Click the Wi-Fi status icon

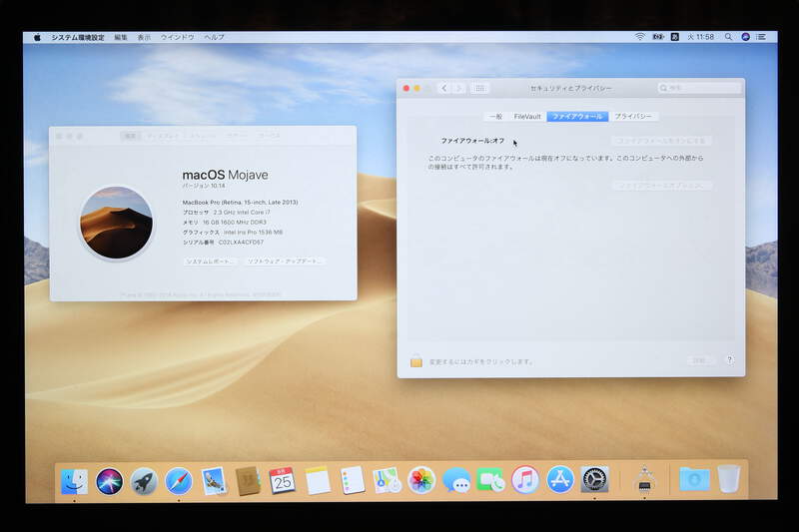[x=640, y=37]
